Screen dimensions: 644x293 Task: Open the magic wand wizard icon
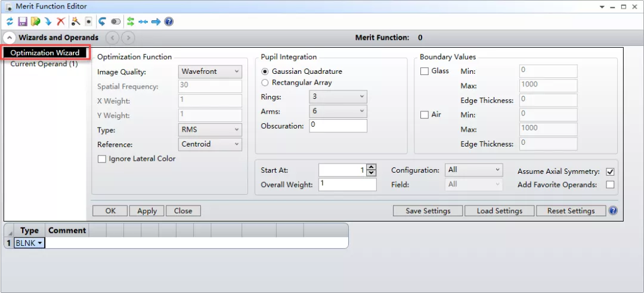[76, 21]
